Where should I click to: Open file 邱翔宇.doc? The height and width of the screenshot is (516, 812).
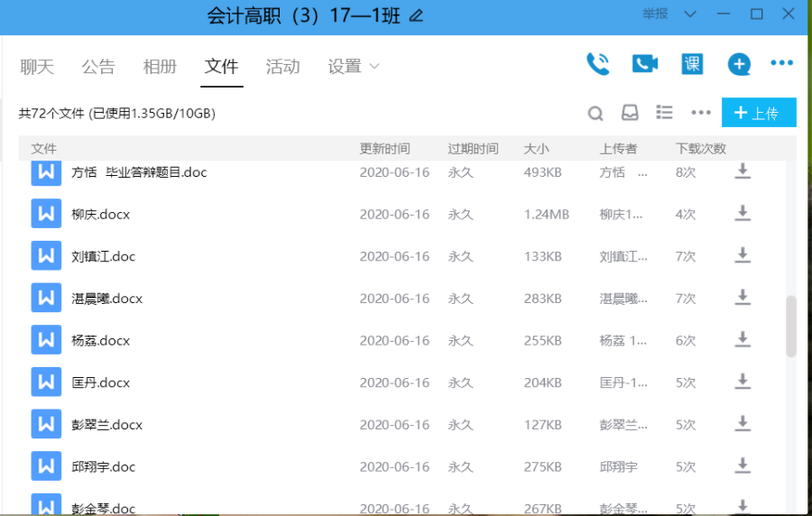pos(103,466)
